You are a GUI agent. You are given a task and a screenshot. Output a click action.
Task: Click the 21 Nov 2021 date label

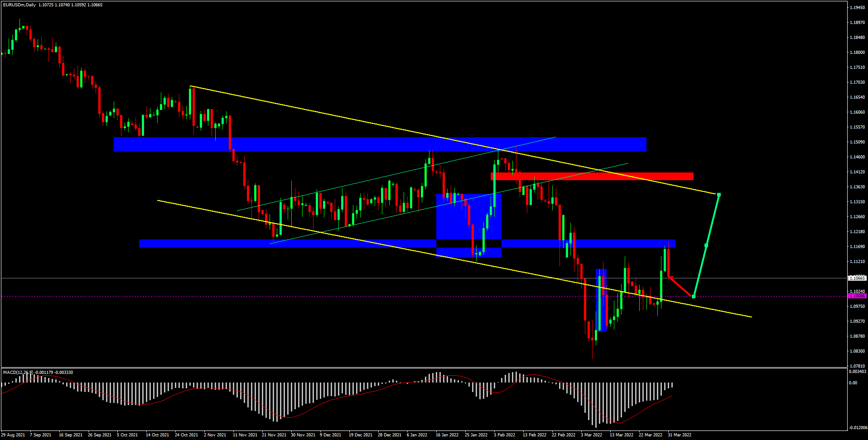(x=274, y=435)
